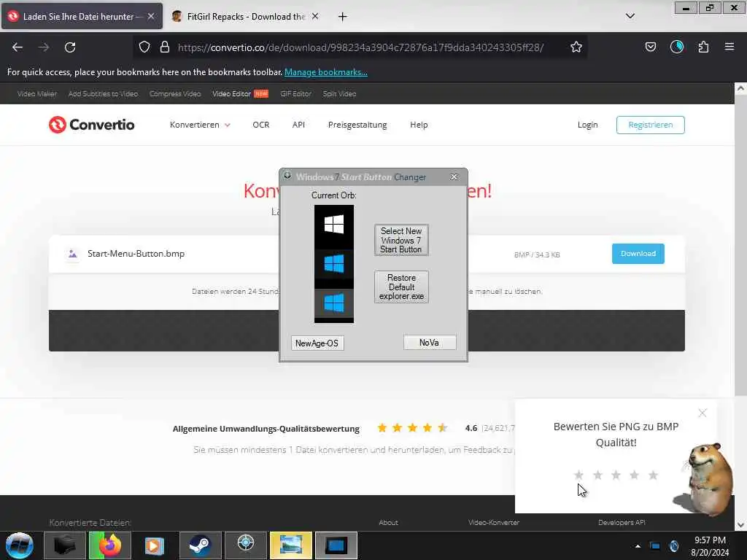Open the list all tabs chevron
747x560 pixels.
pos(630,16)
